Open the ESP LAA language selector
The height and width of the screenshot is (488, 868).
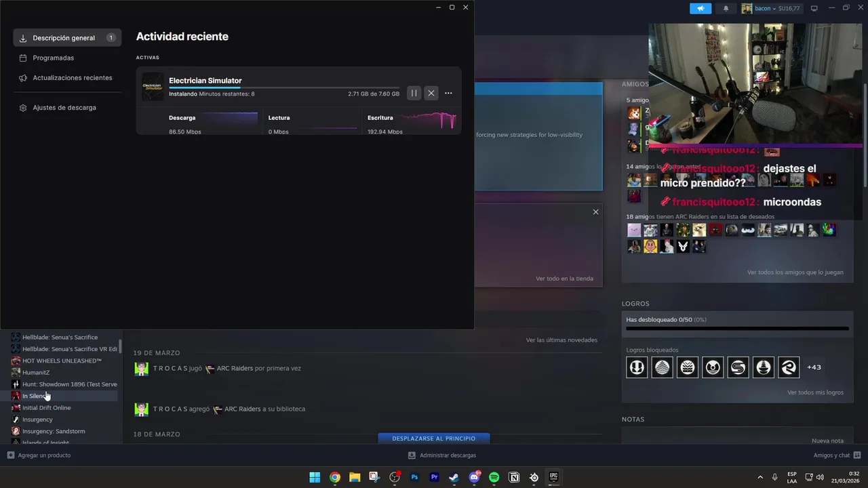[x=792, y=477]
